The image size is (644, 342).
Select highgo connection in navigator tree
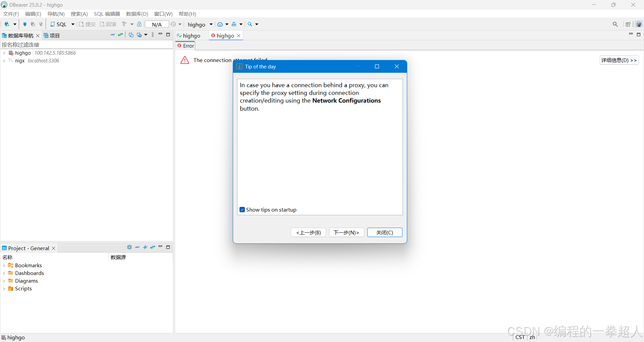[x=42, y=53]
